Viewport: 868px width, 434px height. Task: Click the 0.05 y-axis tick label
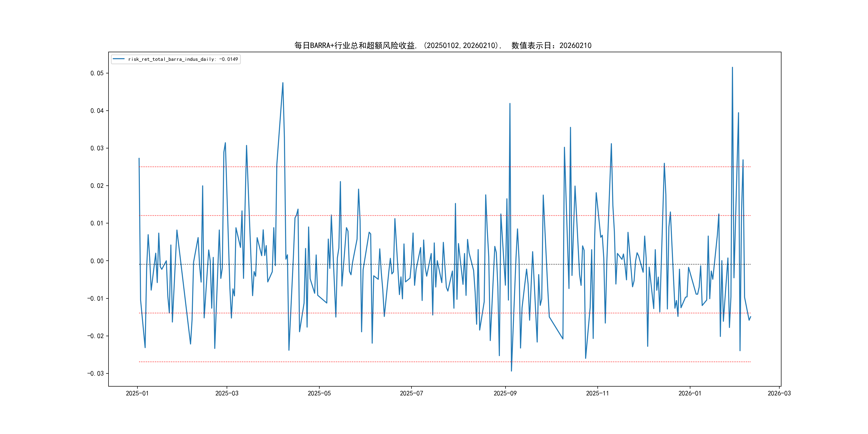click(x=97, y=73)
